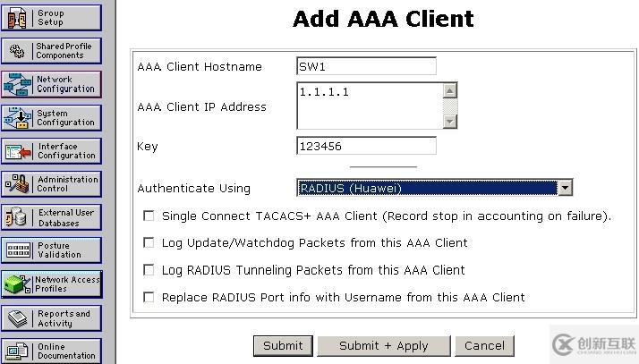
Task: Open the Shared Profile Components icon
Action: [18, 51]
